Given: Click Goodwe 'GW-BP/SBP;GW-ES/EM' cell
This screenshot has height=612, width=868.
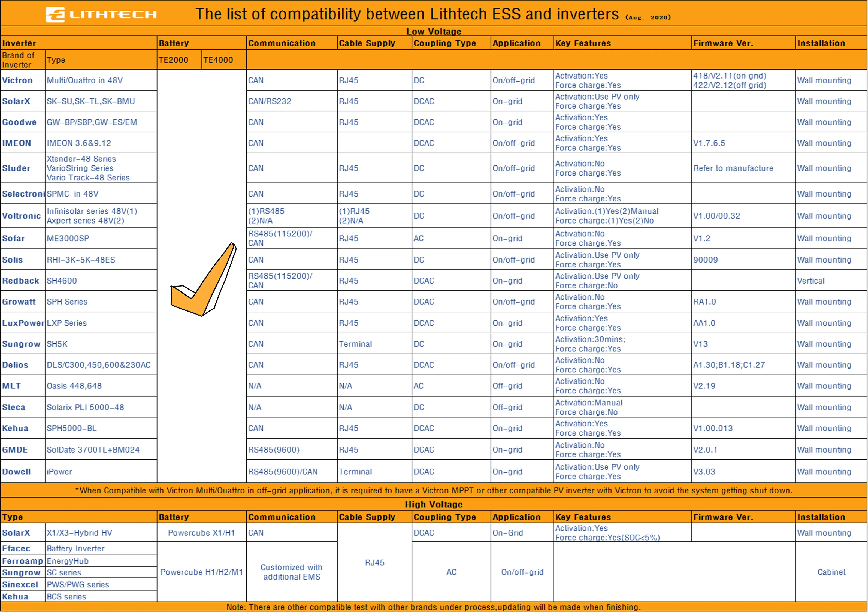Looking at the screenshot, I should click(101, 122).
